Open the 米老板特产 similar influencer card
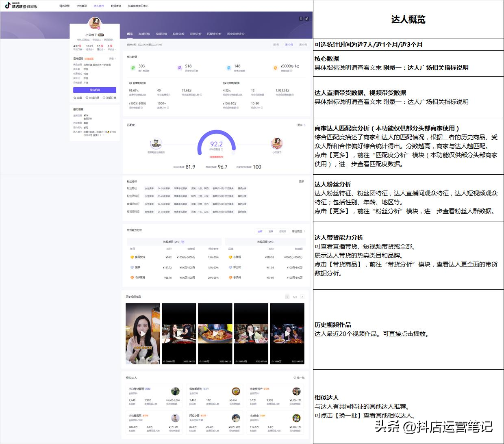504x444 pixels. coord(275,396)
